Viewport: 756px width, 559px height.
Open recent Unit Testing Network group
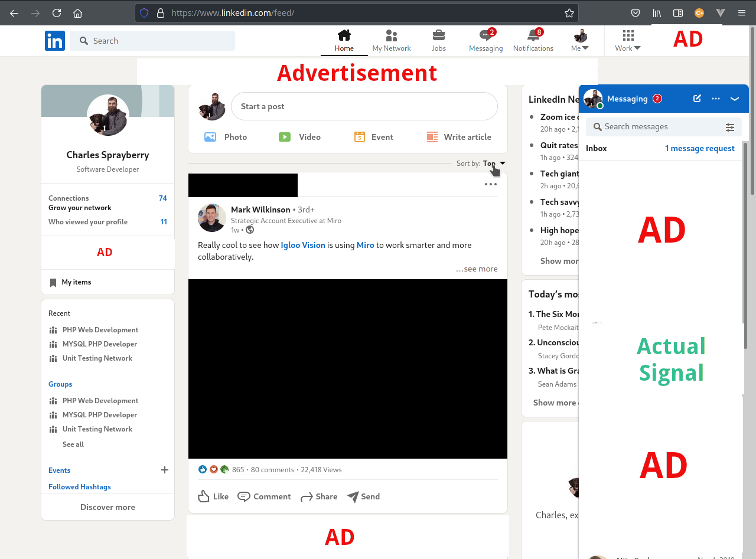tap(91, 358)
